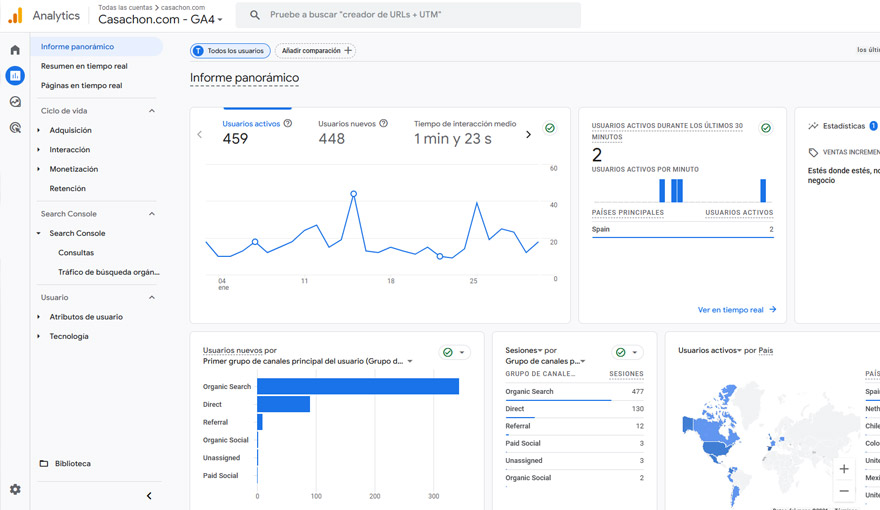
Task: Click the next metric arrow in chart card
Action: [528, 134]
